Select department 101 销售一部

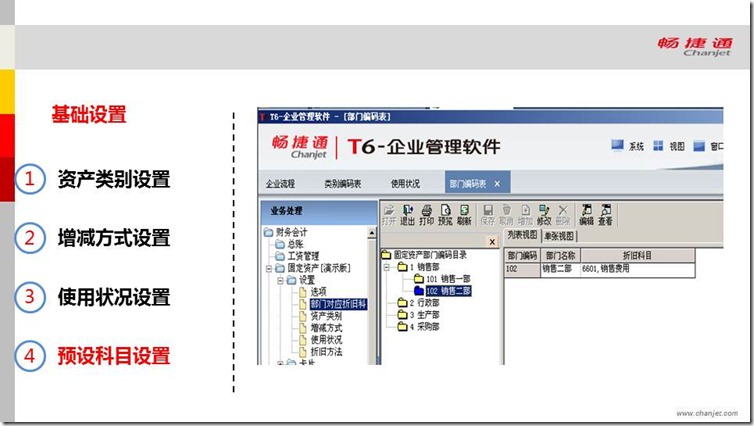448,279
